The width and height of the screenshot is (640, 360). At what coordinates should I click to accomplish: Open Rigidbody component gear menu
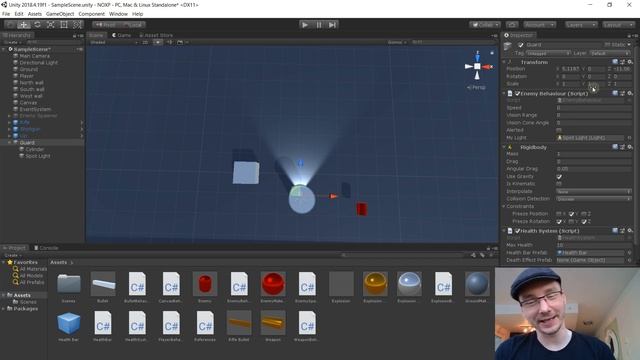(630, 147)
